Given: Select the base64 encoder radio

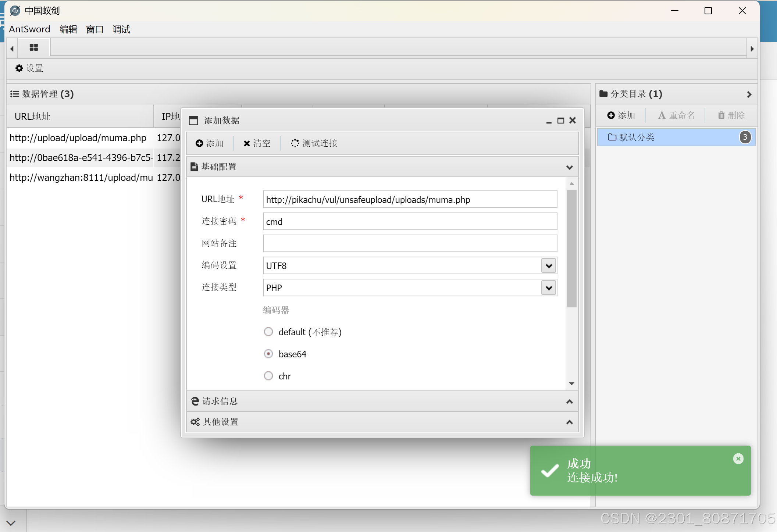Looking at the screenshot, I should (x=268, y=354).
